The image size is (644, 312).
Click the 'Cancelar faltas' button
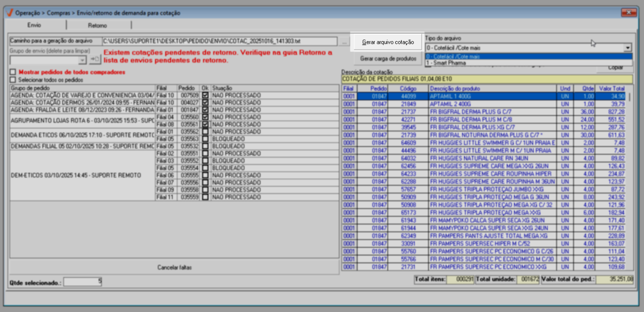point(174,267)
